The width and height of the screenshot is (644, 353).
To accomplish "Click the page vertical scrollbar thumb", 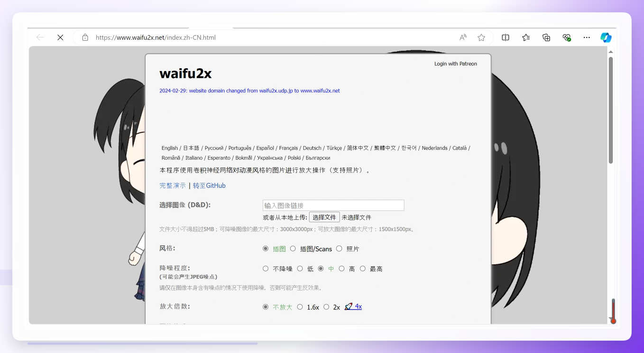I will (611, 110).
